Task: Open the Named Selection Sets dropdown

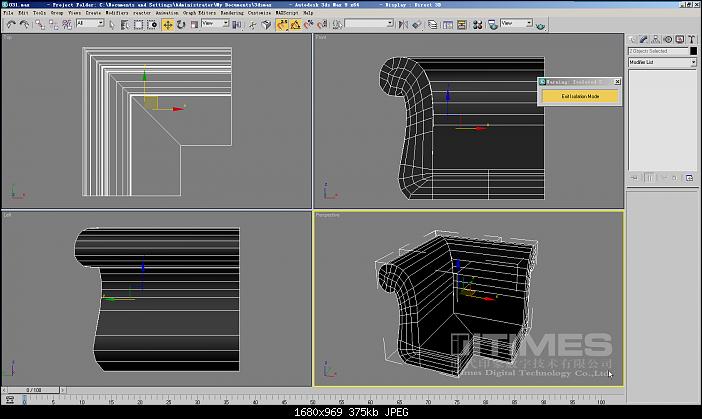Action: (x=369, y=23)
